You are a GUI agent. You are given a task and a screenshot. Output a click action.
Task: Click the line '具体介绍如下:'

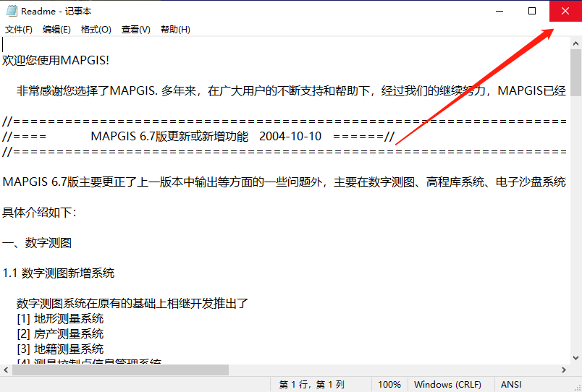coord(39,212)
